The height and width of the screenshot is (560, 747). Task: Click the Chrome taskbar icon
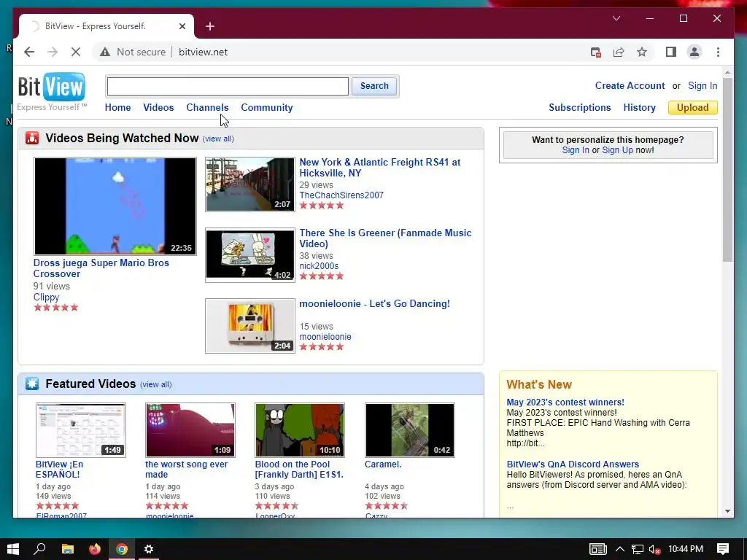click(x=122, y=549)
